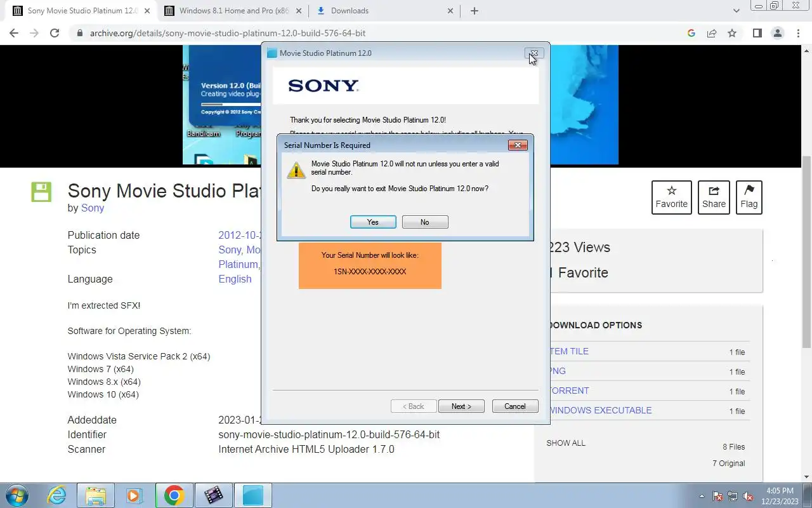Open the PNG download option
Screen dimensions: 812x508
[x=556, y=371]
